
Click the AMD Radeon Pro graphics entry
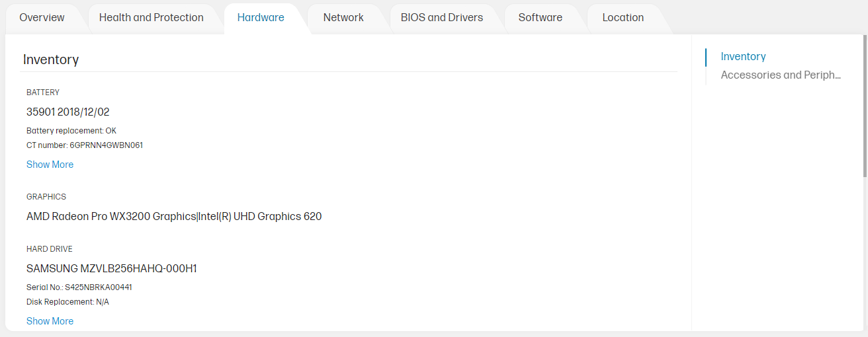pyautogui.click(x=174, y=216)
